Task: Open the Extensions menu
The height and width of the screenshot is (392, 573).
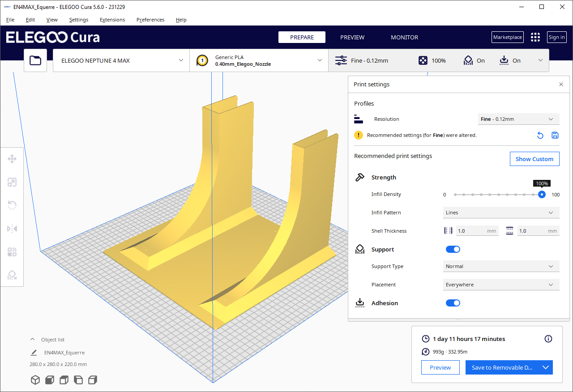Action: pos(112,20)
